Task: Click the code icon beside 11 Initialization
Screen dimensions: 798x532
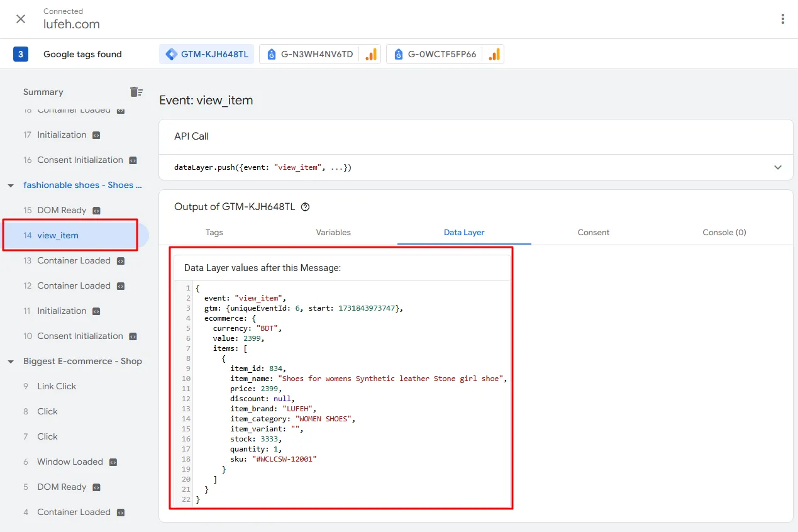Action: coord(96,311)
